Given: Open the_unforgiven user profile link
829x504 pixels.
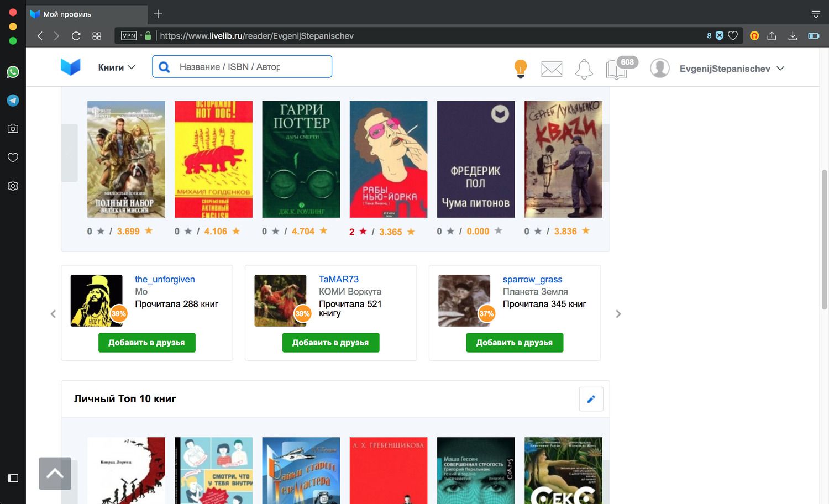Looking at the screenshot, I should coord(165,280).
